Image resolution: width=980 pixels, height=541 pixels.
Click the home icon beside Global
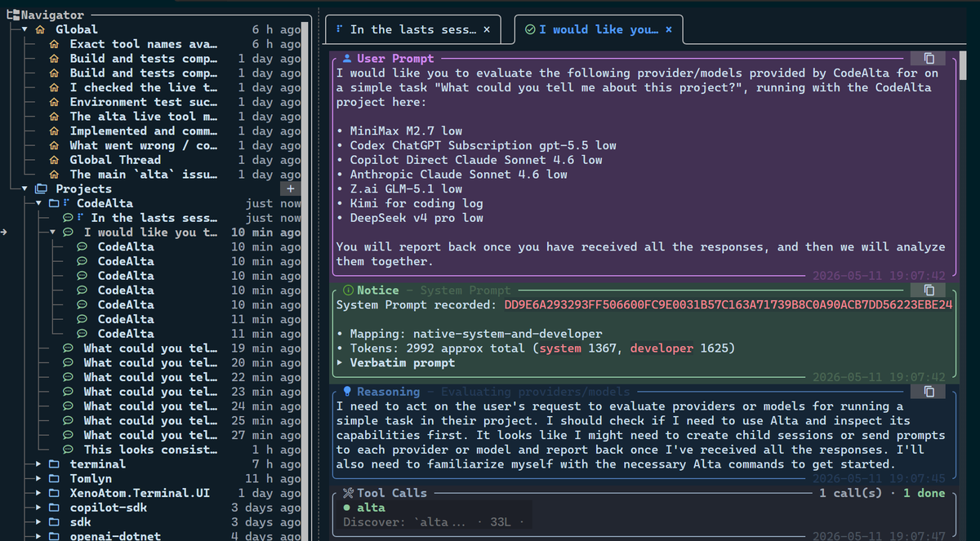tap(40, 29)
